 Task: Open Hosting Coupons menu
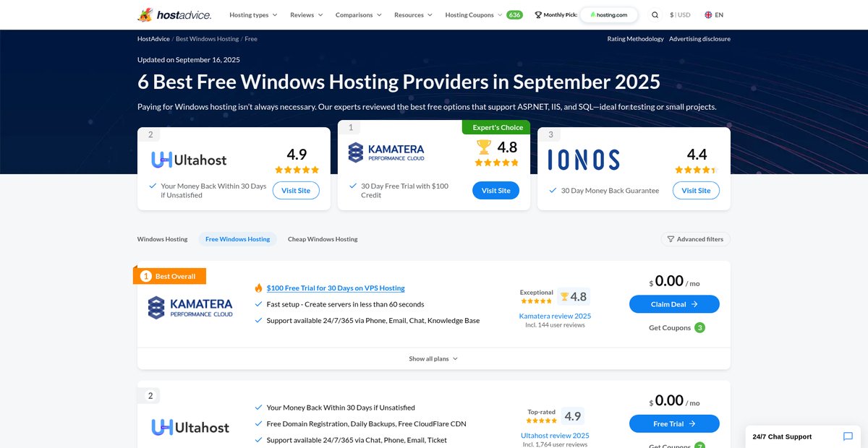(x=474, y=14)
